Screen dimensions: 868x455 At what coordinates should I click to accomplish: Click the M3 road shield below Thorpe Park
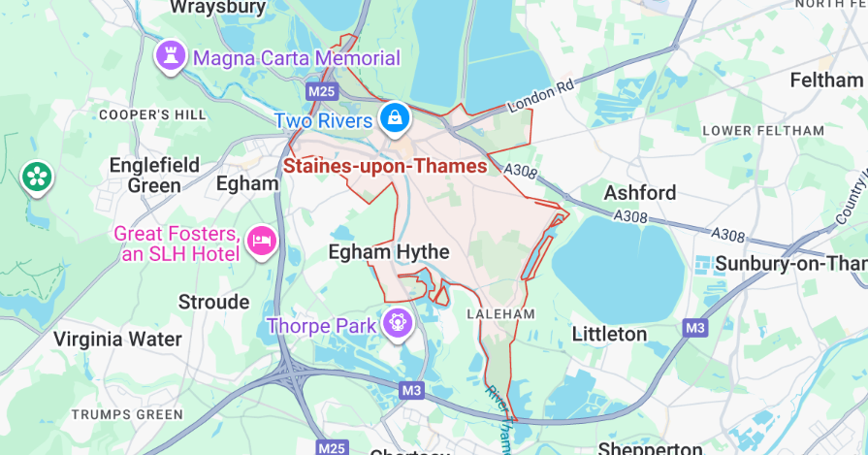click(x=412, y=390)
